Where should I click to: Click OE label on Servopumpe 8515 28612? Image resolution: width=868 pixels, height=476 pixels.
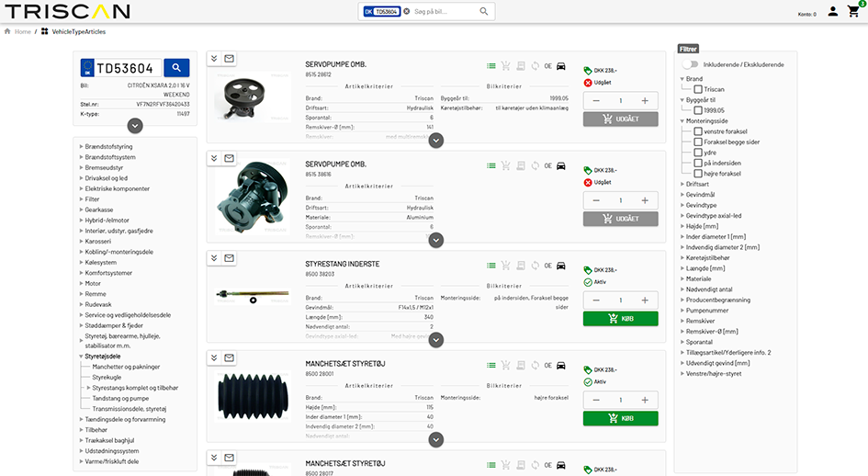click(x=548, y=66)
